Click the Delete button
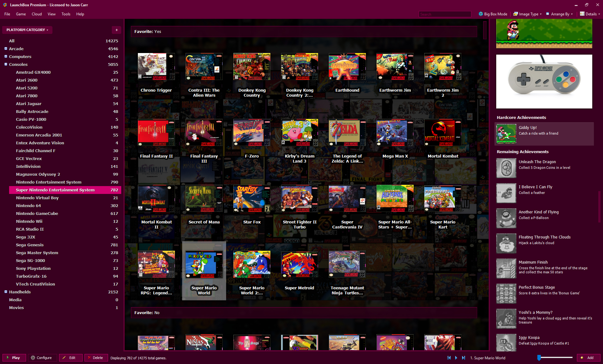 click(96, 358)
